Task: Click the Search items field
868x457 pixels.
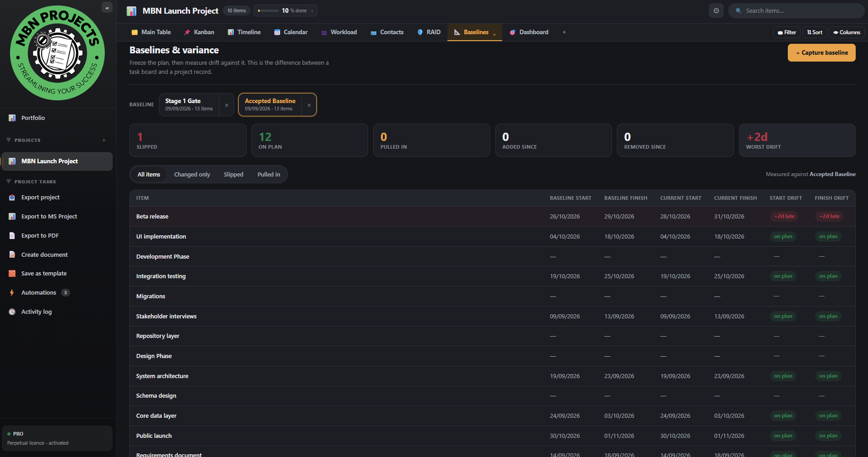Action: [x=796, y=10]
